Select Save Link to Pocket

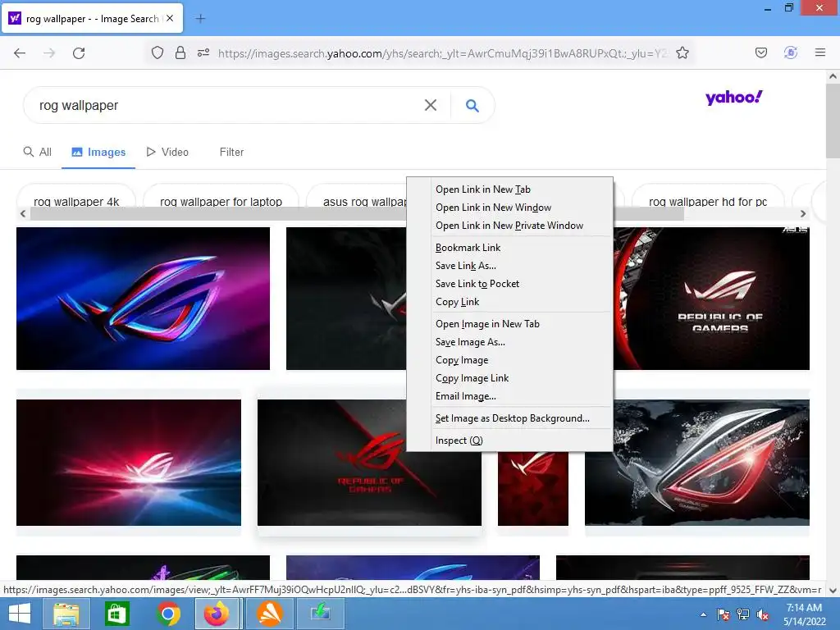pyautogui.click(x=509, y=284)
